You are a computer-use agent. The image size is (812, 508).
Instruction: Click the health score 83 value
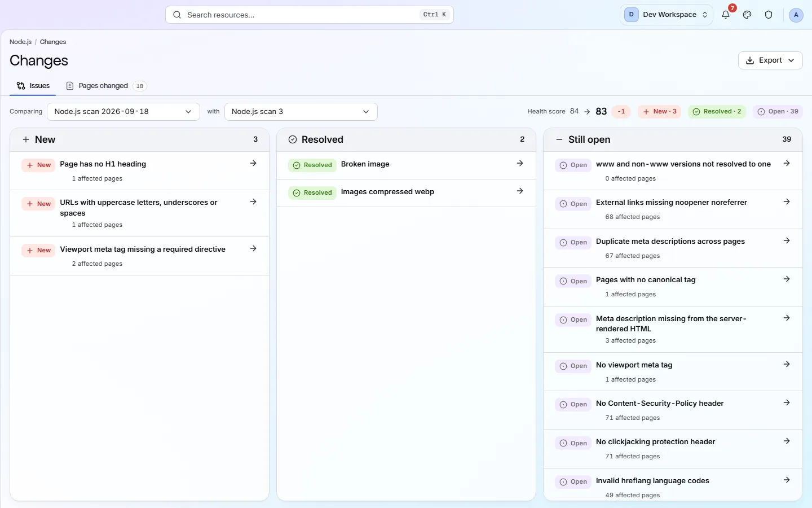(x=601, y=112)
